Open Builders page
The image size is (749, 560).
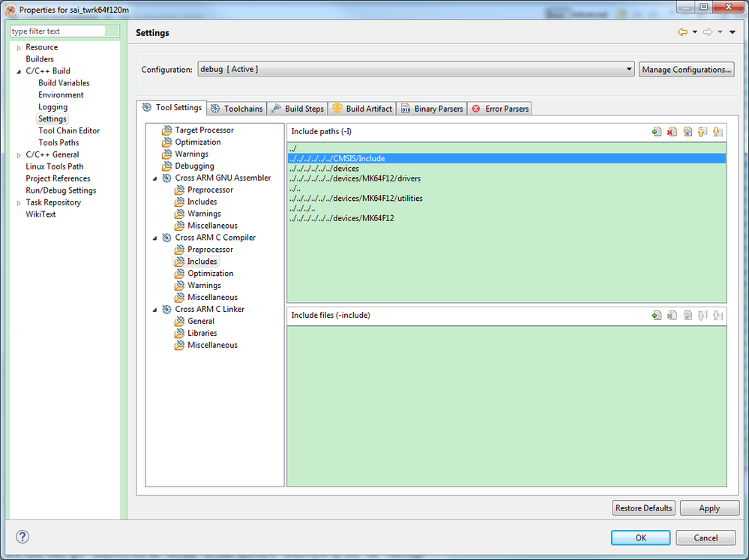40,58
